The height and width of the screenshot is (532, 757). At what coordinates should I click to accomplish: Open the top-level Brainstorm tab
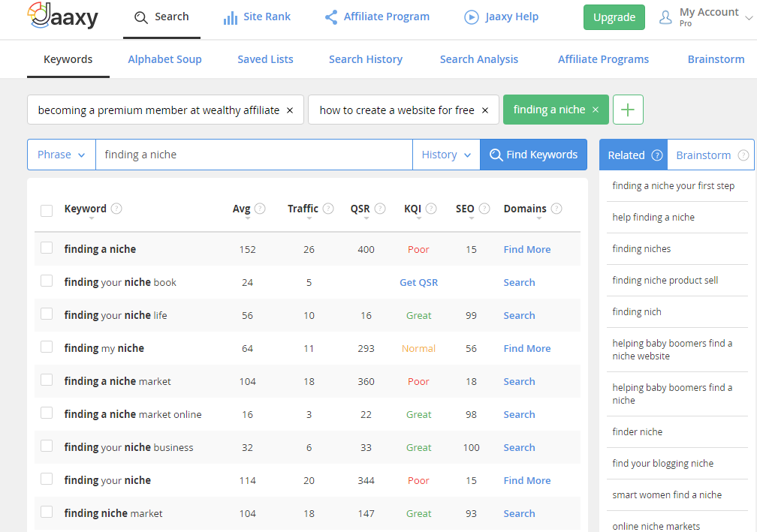(x=716, y=59)
